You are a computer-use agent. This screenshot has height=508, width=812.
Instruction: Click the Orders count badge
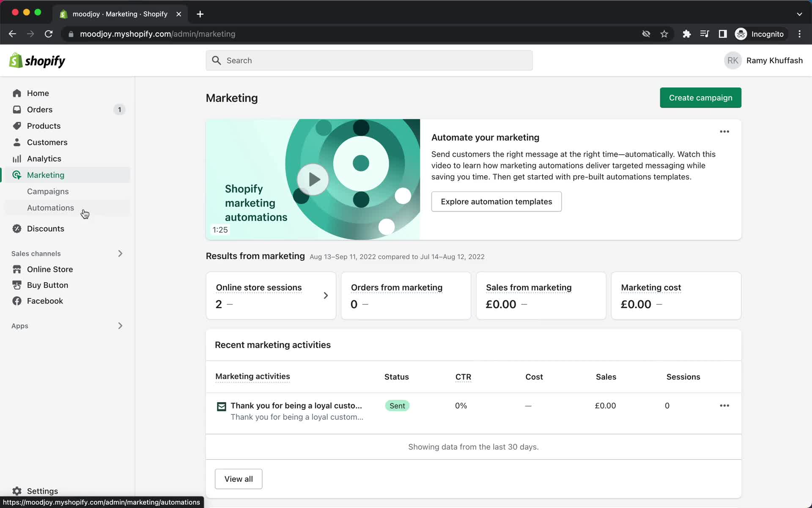[x=120, y=110]
